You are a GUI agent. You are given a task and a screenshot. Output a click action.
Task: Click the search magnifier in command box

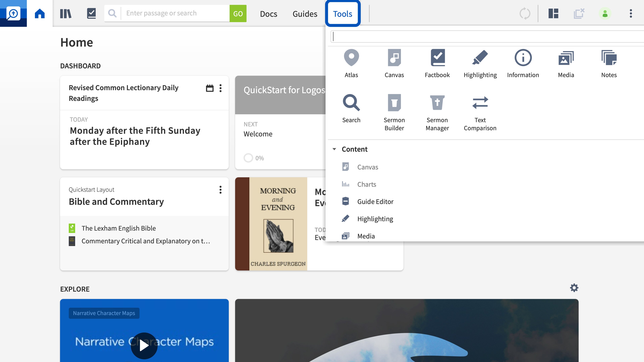coord(112,13)
